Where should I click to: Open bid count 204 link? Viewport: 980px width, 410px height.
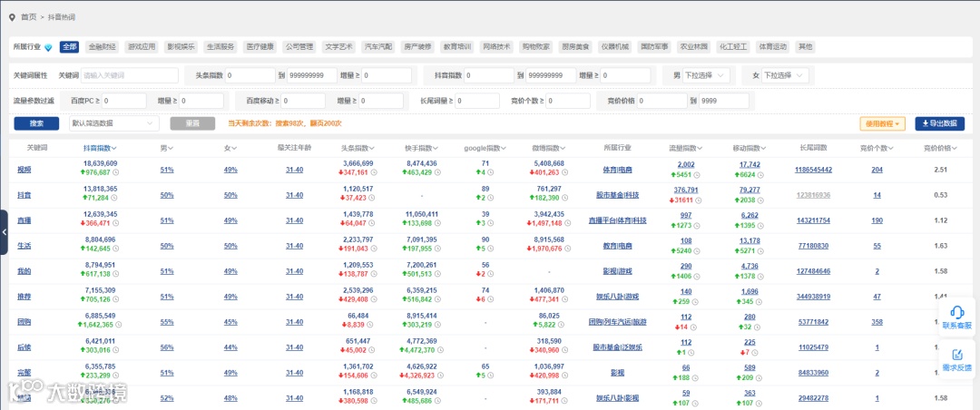877,170
